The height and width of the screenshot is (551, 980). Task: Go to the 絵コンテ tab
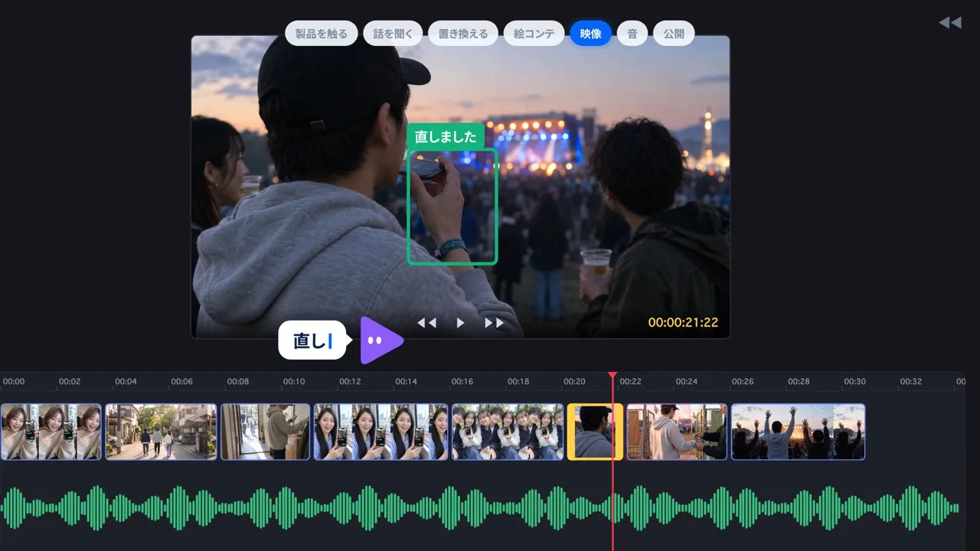tap(534, 34)
